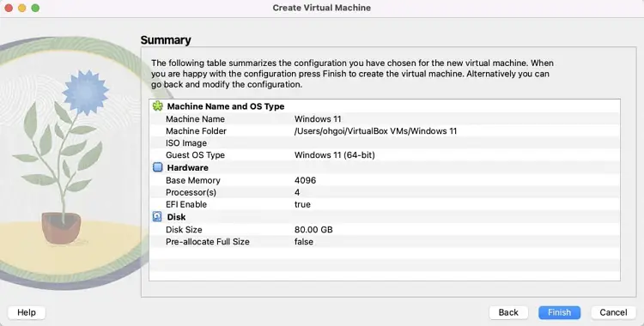This screenshot has height=326, width=644.
Task: Click the disk size value 80.00 GB
Action: coord(313,230)
